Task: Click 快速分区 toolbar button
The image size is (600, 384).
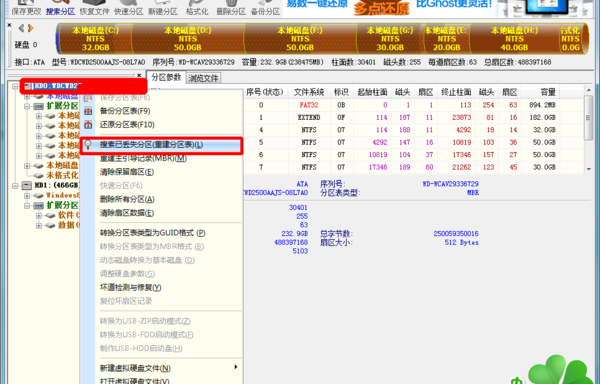Action: point(129,8)
